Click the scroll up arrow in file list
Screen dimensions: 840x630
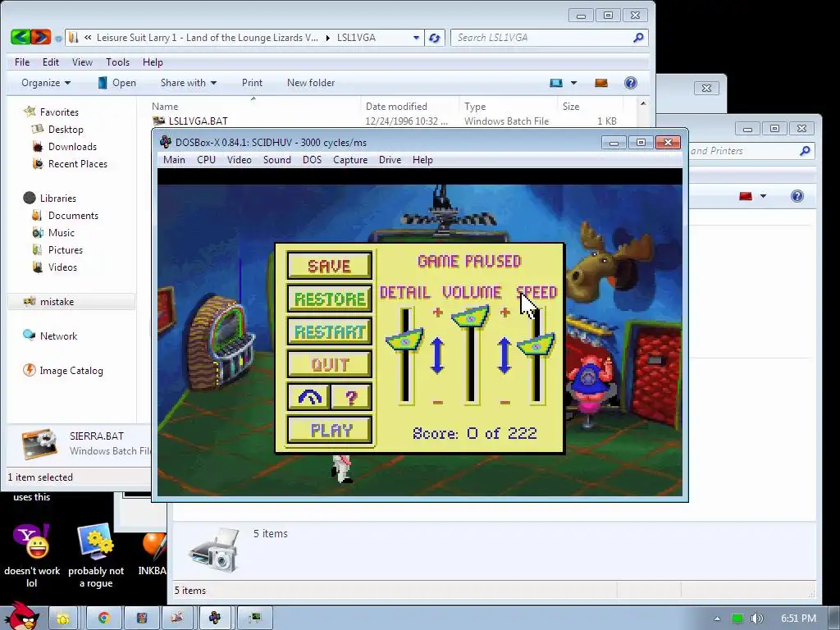[x=643, y=103]
